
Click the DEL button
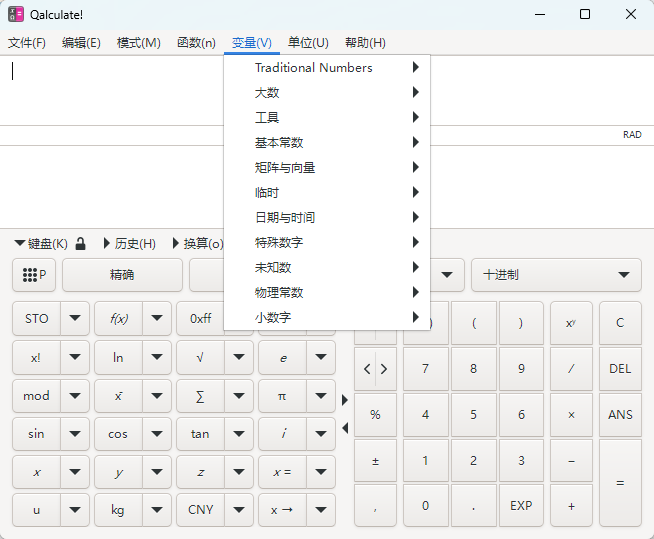[620, 369]
